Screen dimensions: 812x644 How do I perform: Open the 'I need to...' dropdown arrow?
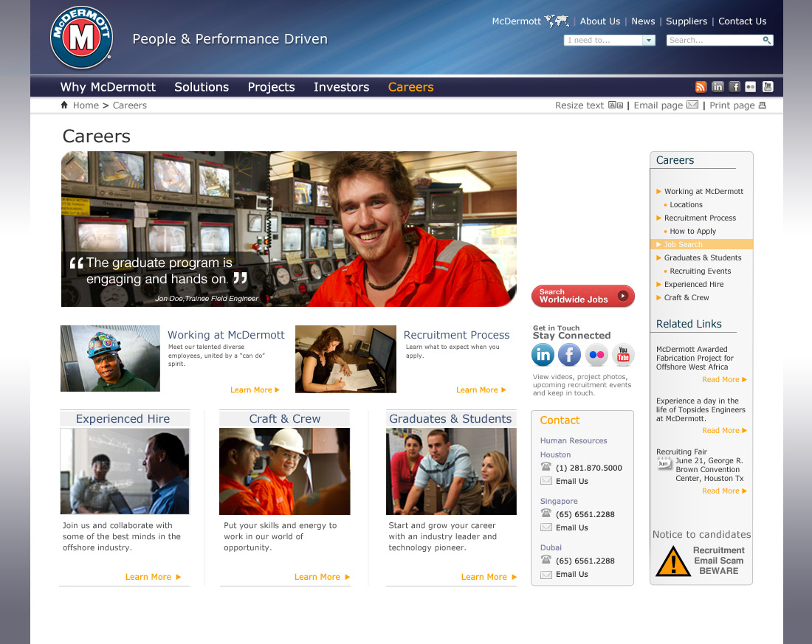(x=649, y=41)
